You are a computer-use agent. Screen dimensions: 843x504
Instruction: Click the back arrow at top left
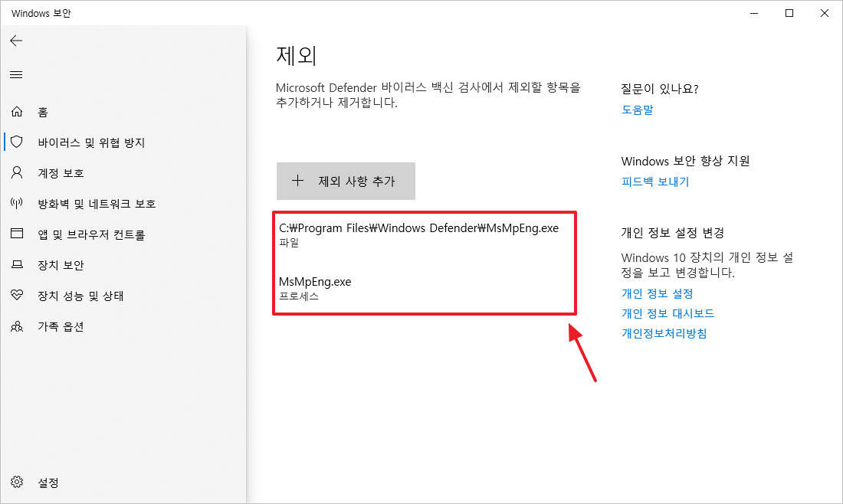click(16, 41)
